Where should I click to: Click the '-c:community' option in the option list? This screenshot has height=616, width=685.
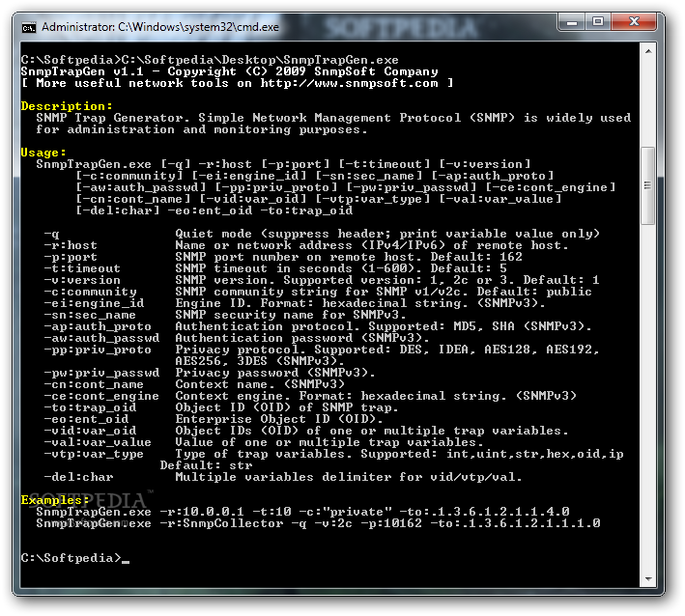[x=90, y=292]
